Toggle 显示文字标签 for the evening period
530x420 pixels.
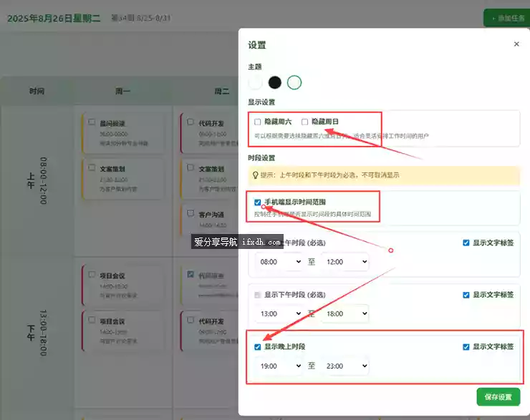[466, 347]
